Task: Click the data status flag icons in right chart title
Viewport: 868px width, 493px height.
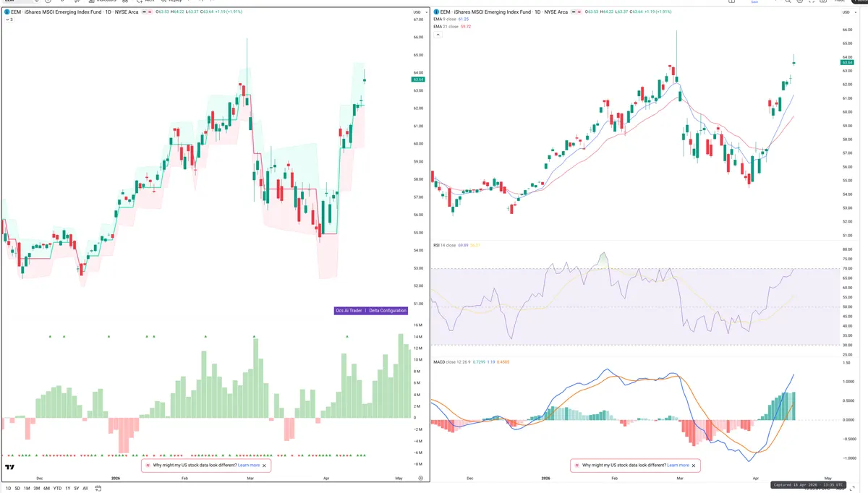Action: tap(575, 12)
